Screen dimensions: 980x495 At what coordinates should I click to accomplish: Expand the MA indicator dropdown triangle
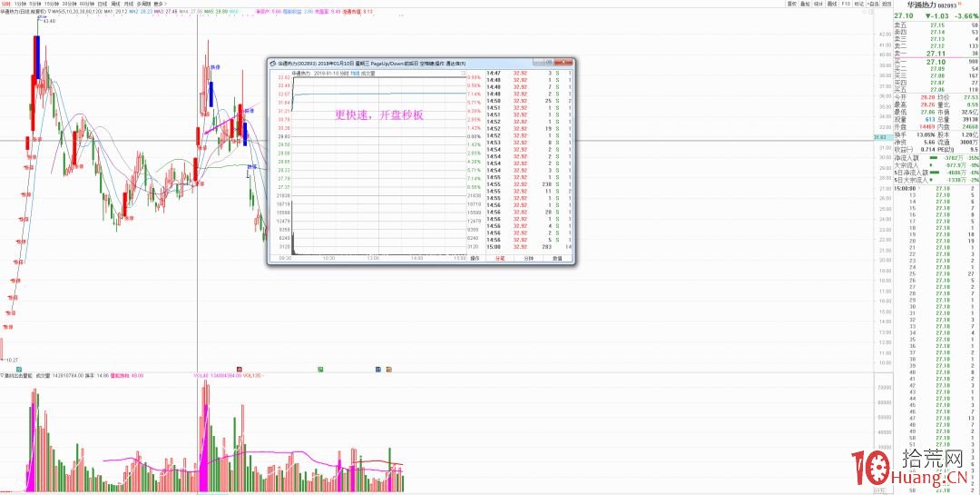49,12
